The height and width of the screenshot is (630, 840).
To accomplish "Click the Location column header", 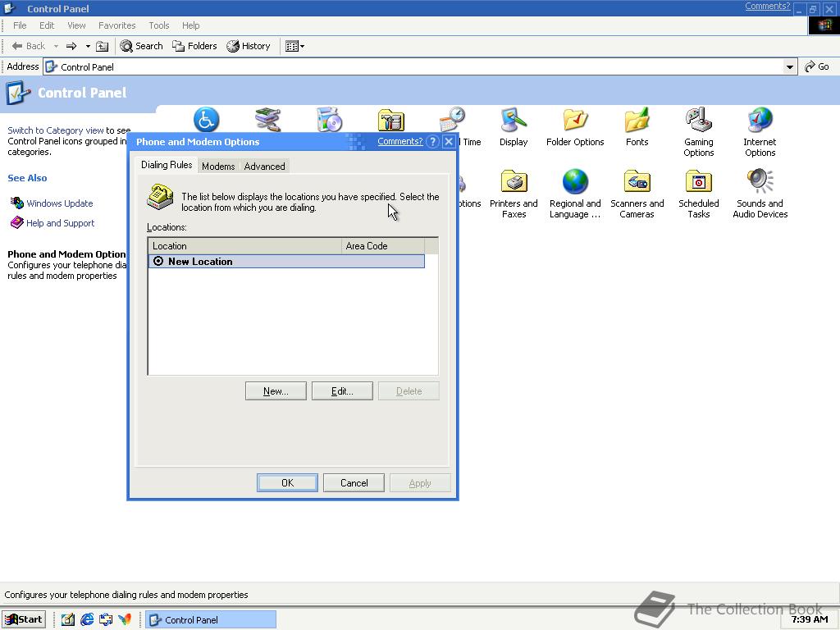I will (x=244, y=246).
